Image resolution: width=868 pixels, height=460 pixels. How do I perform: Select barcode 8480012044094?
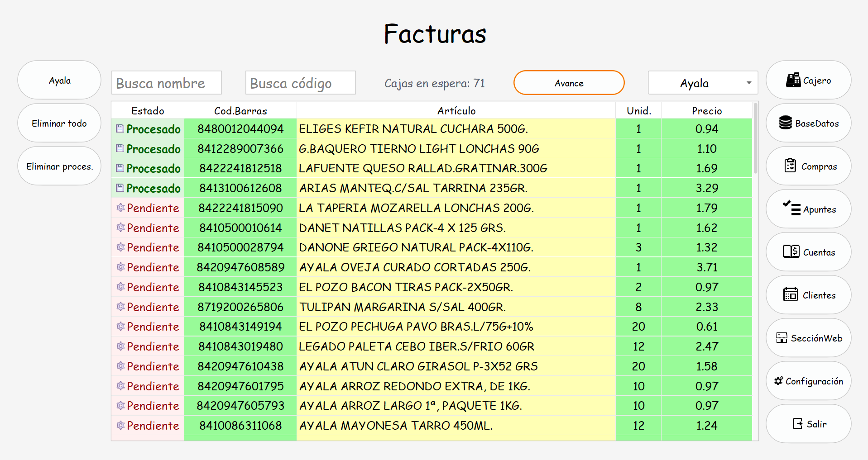(240, 129)
